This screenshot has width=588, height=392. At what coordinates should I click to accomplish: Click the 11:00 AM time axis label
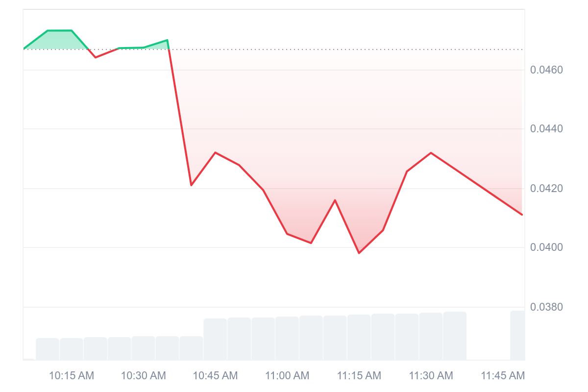tap(287, 376)
